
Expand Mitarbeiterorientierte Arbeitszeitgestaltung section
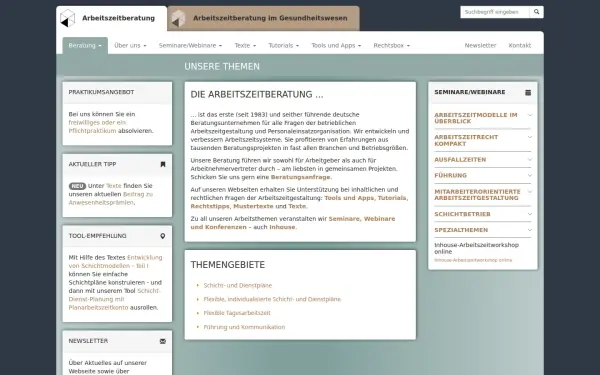(x=483, y=195)
